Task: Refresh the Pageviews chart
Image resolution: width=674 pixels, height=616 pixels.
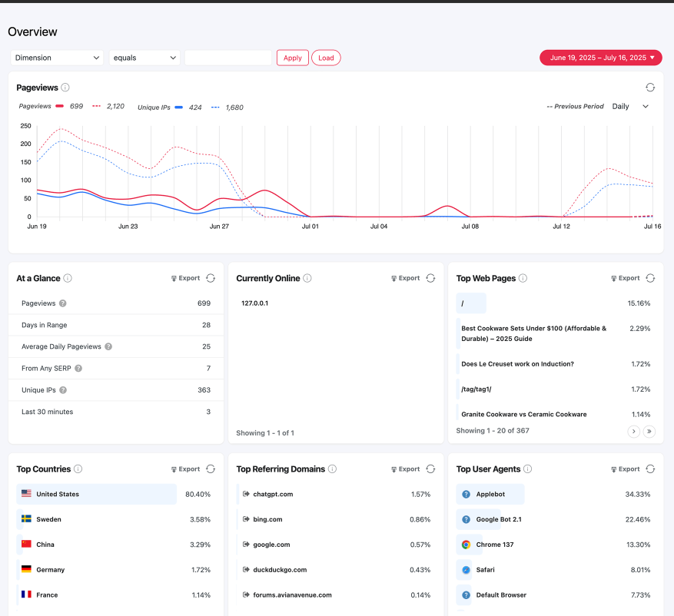Action: pyautogui.click(x=650, y=88)
